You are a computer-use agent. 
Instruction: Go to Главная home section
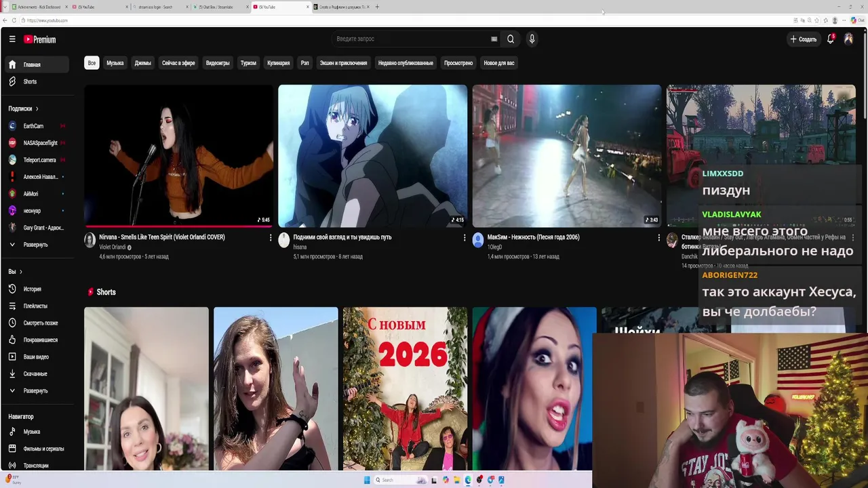pos(38,65)
